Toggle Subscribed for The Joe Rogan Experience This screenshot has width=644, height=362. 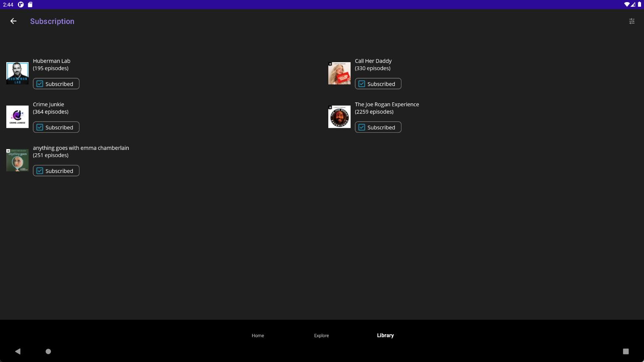pyautogui.click(x=378, y=127)
